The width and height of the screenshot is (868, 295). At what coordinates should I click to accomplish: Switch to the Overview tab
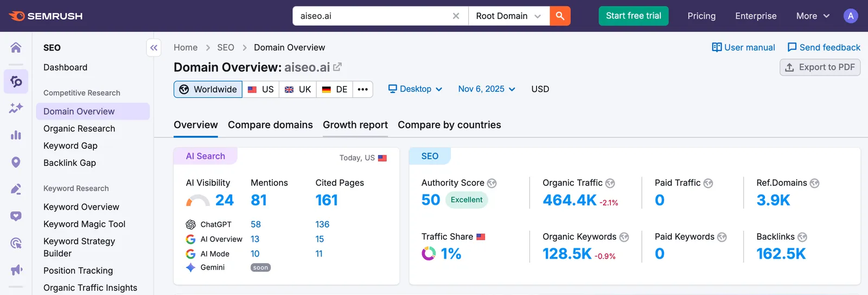tap(196, 125)
